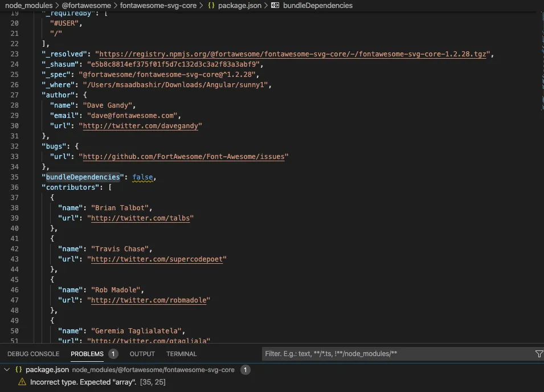
Task: Click bundleDependencies breadcrumb item
Action: tap(318, 6)
